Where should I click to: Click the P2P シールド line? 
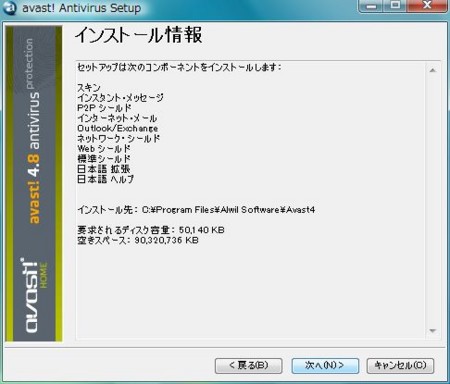(x=104, y=108)
